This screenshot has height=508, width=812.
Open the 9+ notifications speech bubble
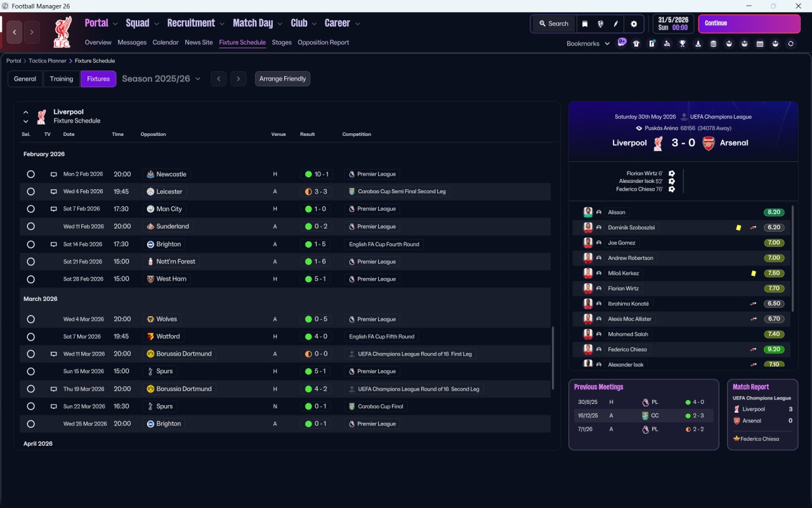[622, 43]
